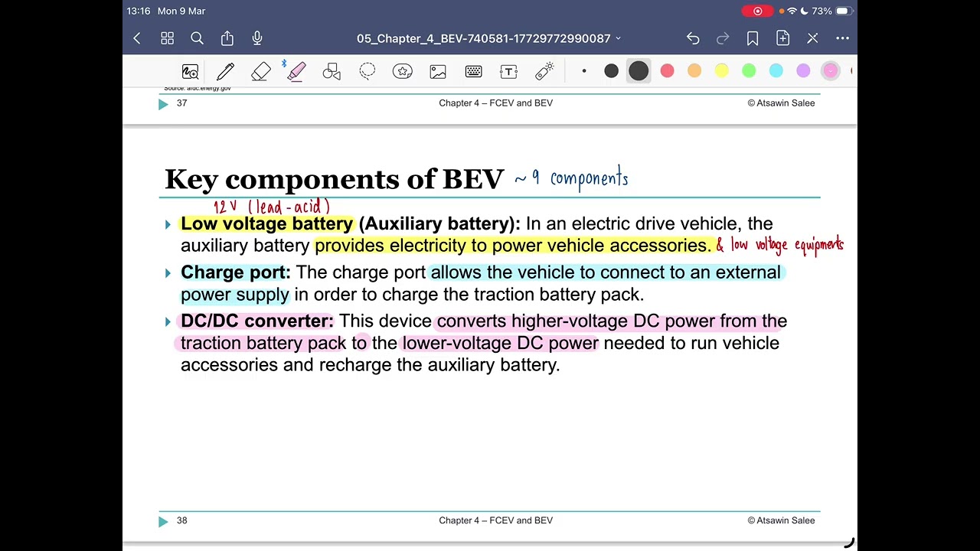
Task: Pick the orange color swatch
Action: click(694, 71)
